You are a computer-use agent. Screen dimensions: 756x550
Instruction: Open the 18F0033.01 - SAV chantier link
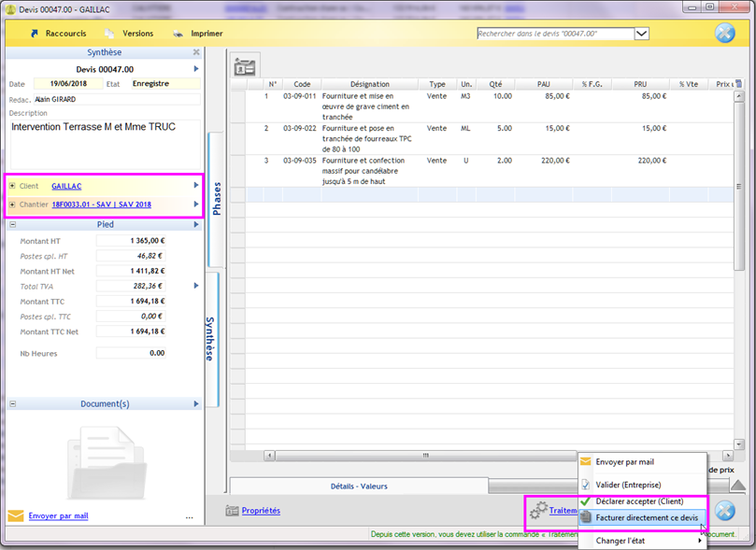tap(101, 204)
